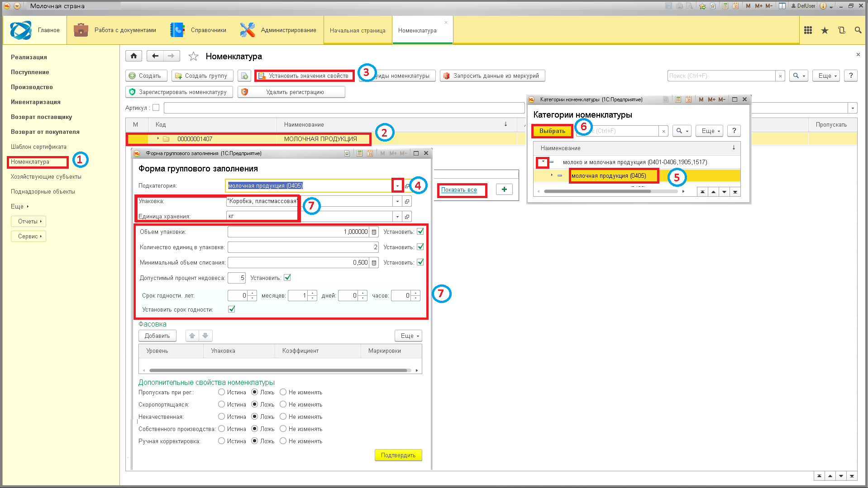Collapse молоко и молочная продукция tree node

coord(543,162)
